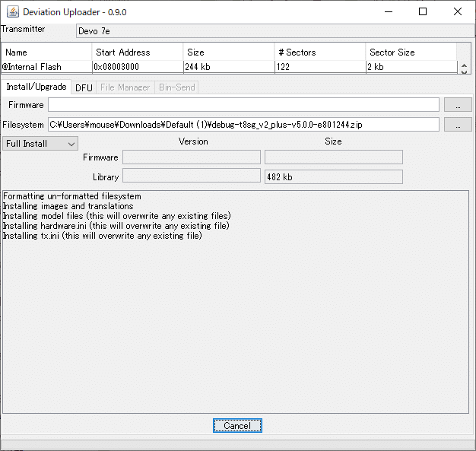The height and width of the screenshot is (451, 476).
Task: Click log line about installing tx.ini
Action: click(x=103, y=236)
